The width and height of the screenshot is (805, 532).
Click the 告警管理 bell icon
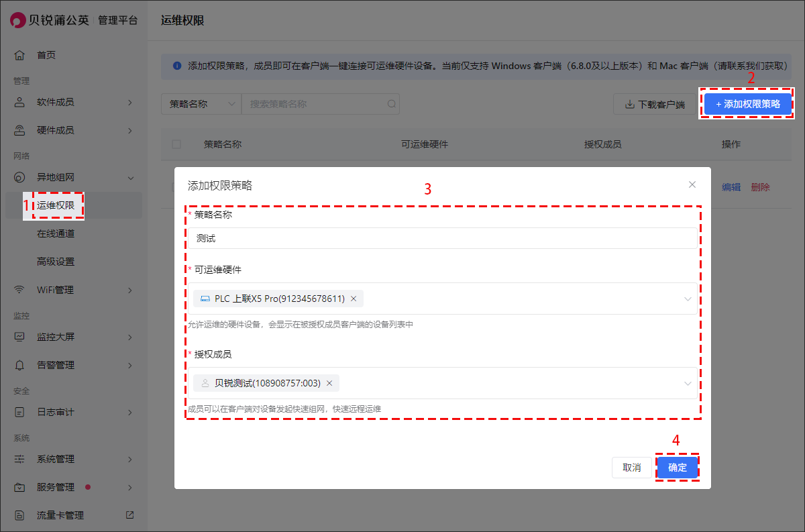point(19,365)
